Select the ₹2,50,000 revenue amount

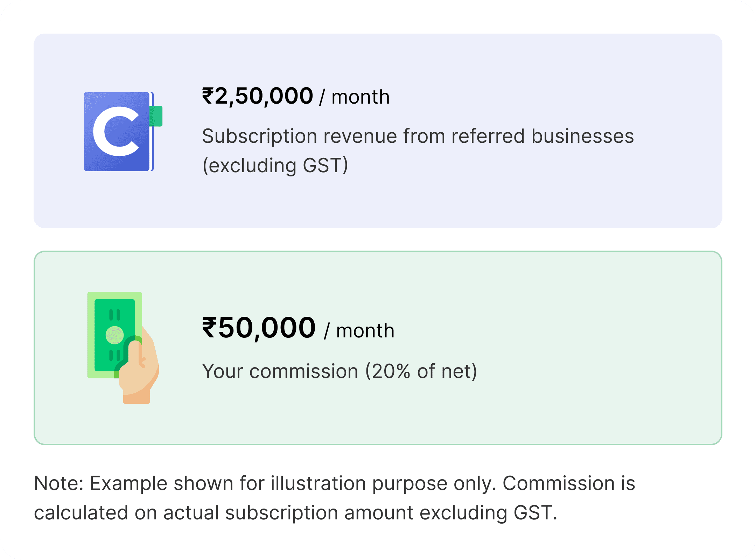(x=258, y=96)
